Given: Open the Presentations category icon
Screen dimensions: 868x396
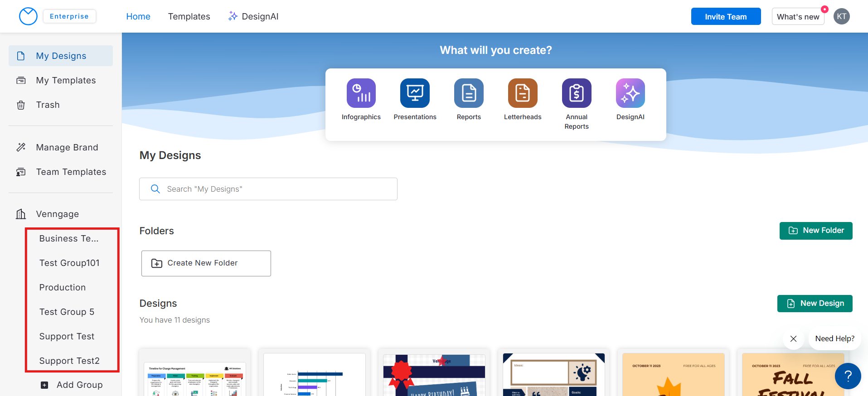Looking at the screenshot, I should (x=415, y=93).
